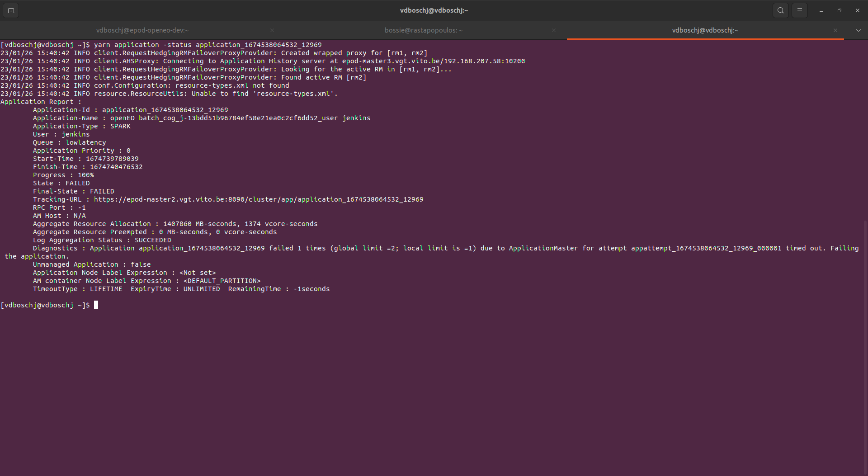Select the Queue : lowlatency line
Viewport: 868px width, 476px height.
(x=69, y=142)
